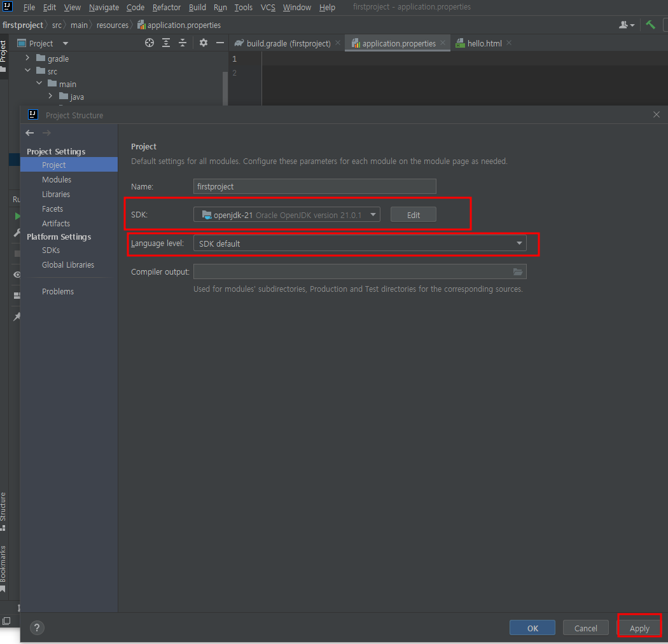Screen dimensions: 668x644
Task: Open the Refactor menu
Action: pyautogui.click(x=167, y=7)
